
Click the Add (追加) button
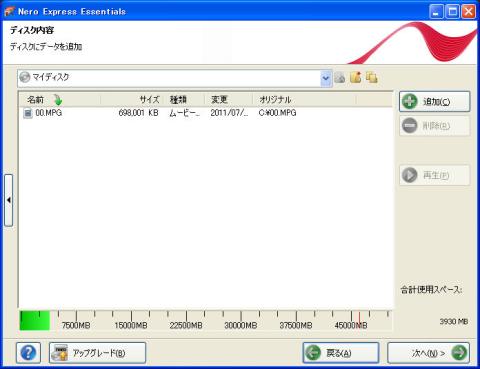tap(435, 101)
